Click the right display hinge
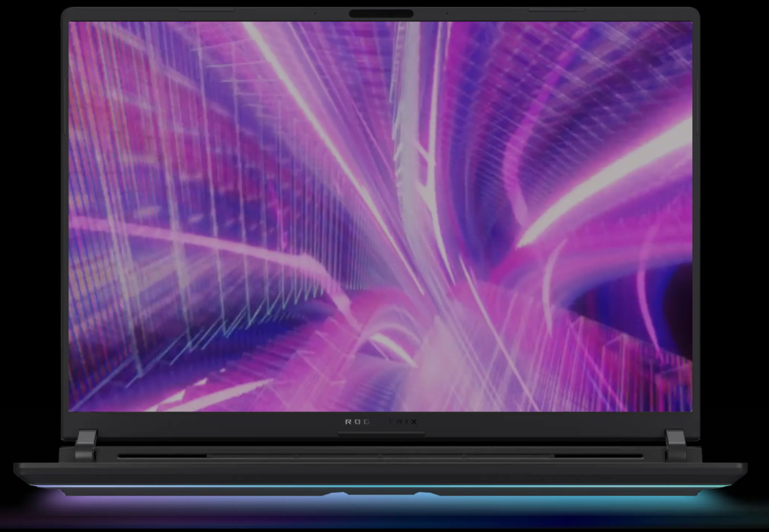769x532 pixels. pyautogui.click(x=675, y=444)
